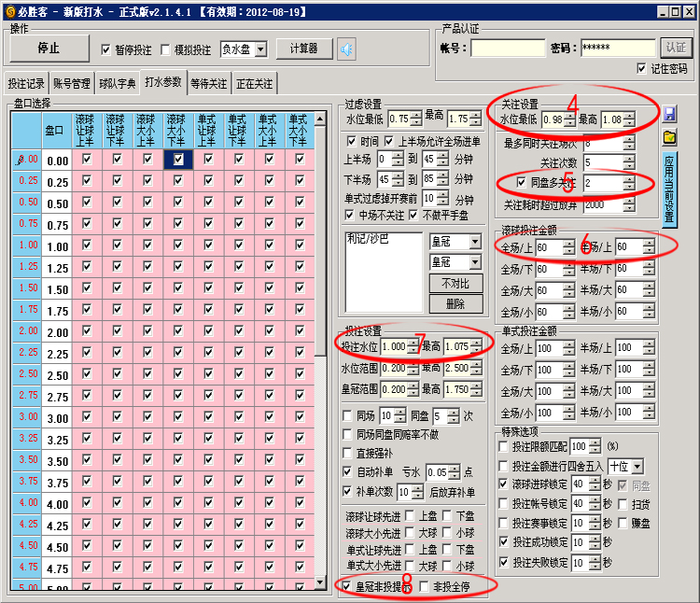The width and height of the screenshot is (700, 603).
Task: Enable the 直接强补 checkbox
Action: point(348,454)
